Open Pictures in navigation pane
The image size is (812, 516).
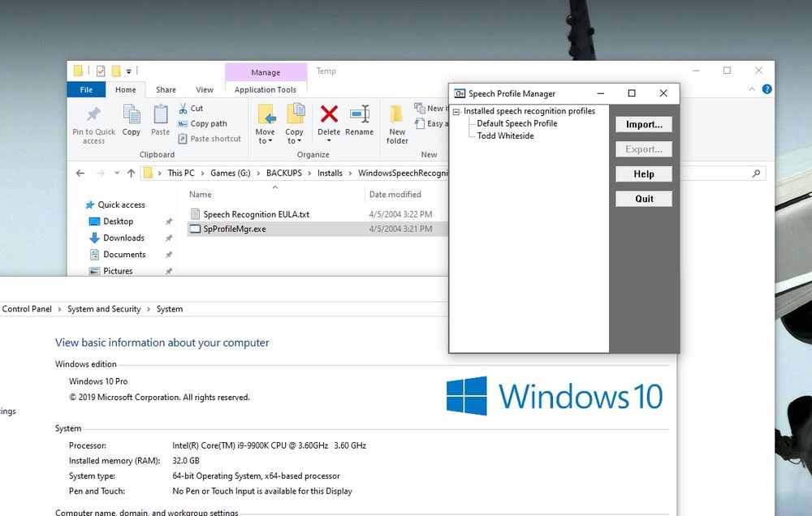(x=118, y=271)
